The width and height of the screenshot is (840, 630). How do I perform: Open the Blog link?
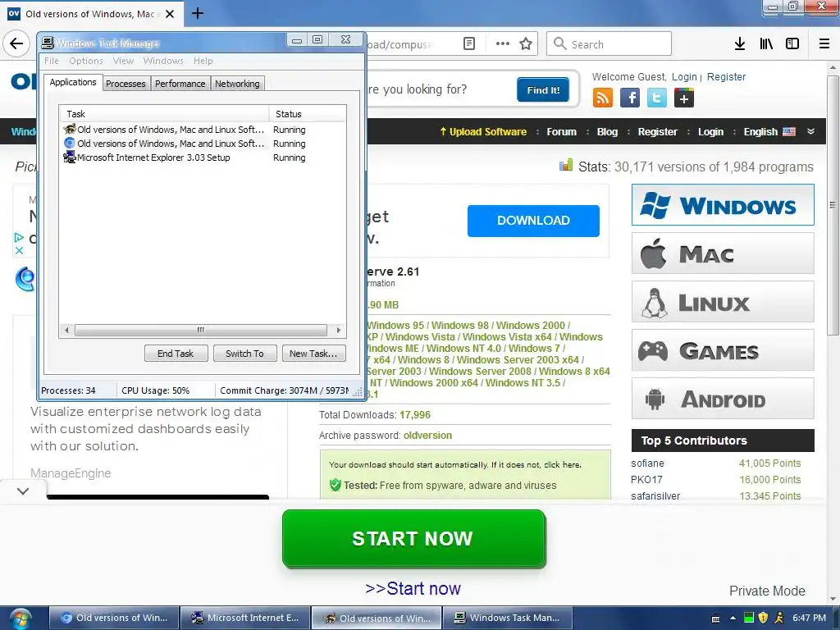[607, 132]
